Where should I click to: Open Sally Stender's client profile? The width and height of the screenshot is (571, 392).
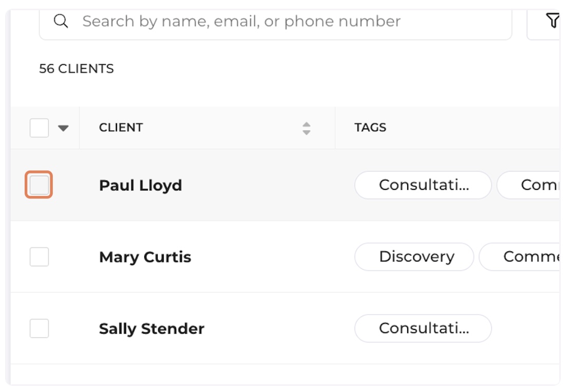[x=151, y=329]
